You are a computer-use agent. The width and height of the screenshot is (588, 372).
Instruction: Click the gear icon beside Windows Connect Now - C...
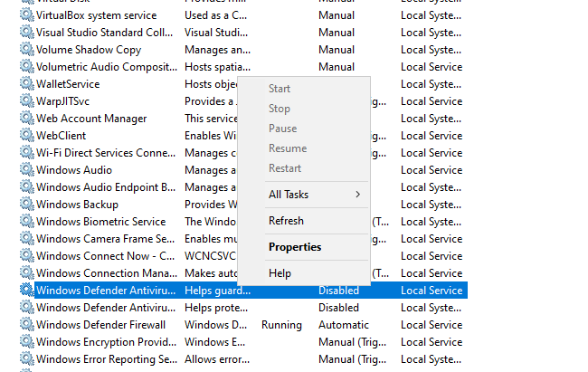pos(26,255)
